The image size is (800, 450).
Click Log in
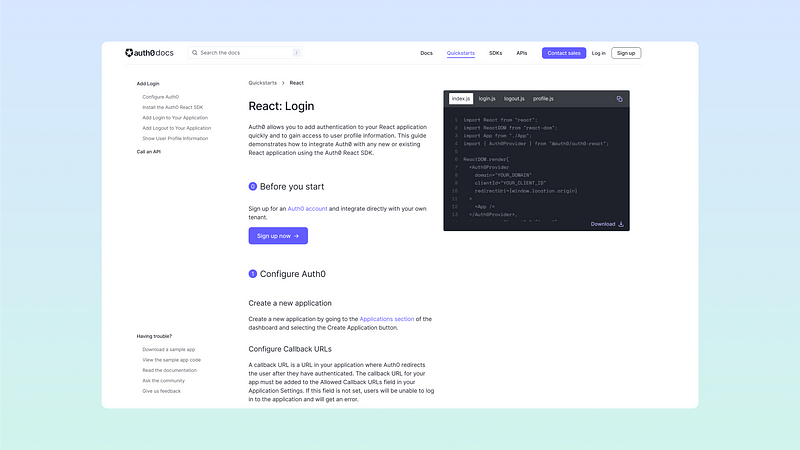pyautogui.click(x=598, y=53)
